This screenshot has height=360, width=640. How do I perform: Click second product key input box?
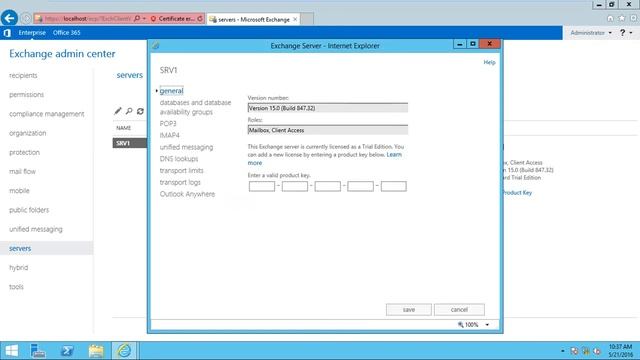pyautogui.click(x=295, y=187)
